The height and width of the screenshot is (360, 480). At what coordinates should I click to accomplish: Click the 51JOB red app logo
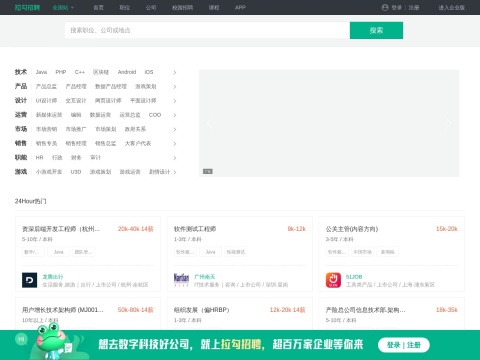(x=333, y=280)
